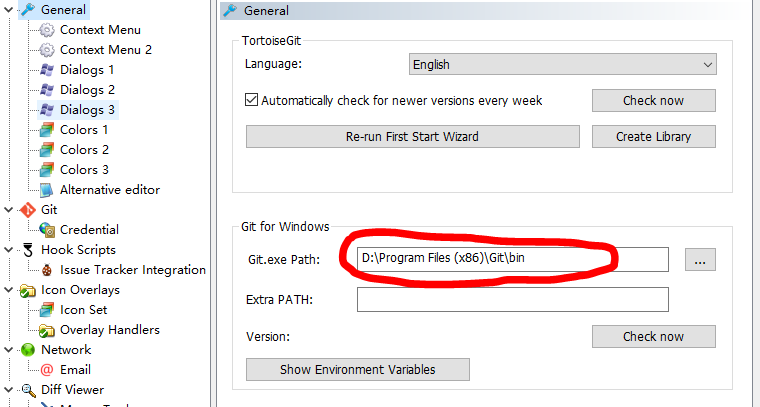Select the Context Menu settings page
This screenshot has height=407, width=760.
pyautogui.click(x=100, y=30)
